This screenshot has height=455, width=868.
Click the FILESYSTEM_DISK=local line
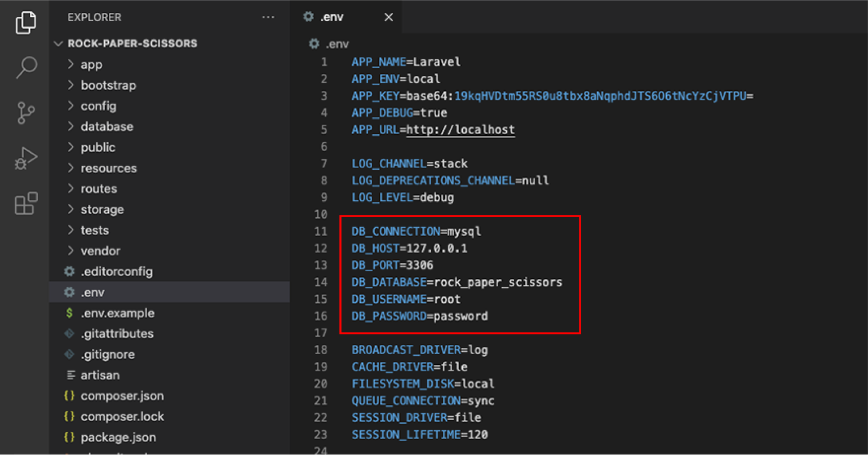tap(423, 383)
